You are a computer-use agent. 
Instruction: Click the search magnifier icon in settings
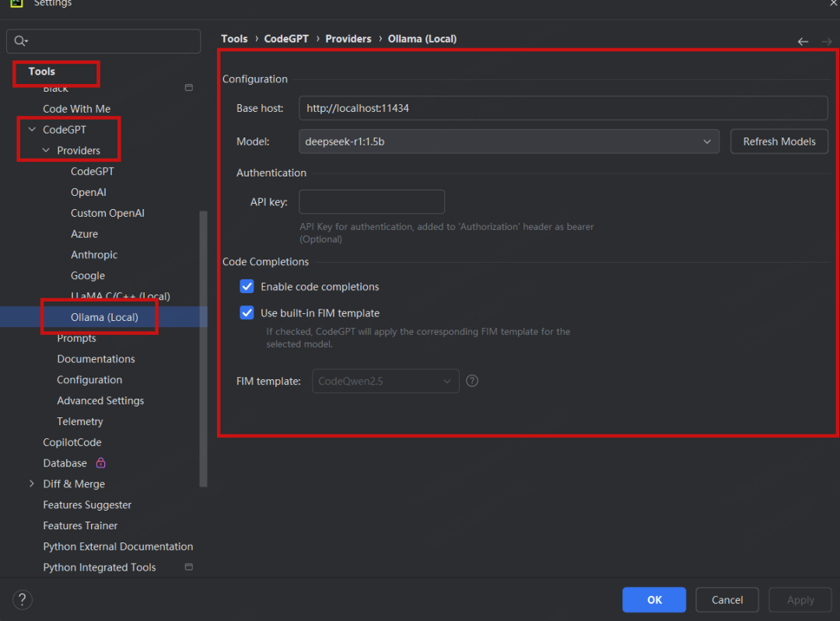20,41
